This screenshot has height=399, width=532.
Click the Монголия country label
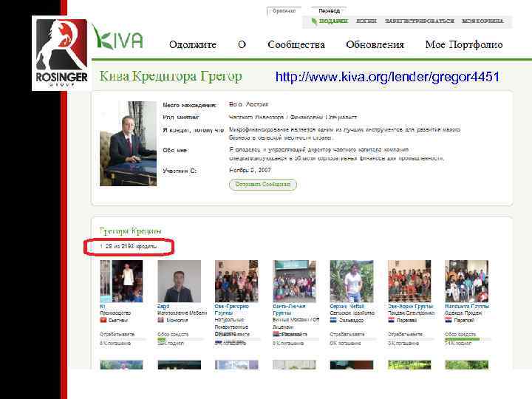(177, 320)
